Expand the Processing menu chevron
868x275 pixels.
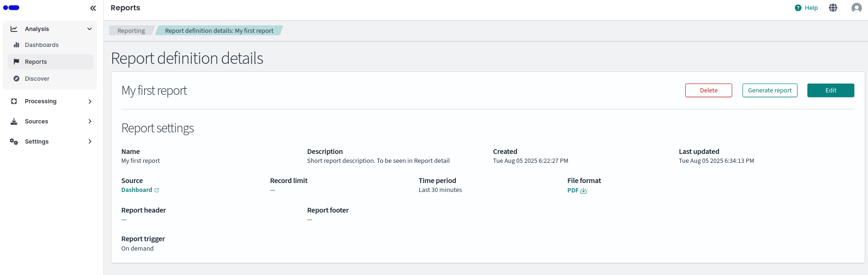click(x=90, y=101)
